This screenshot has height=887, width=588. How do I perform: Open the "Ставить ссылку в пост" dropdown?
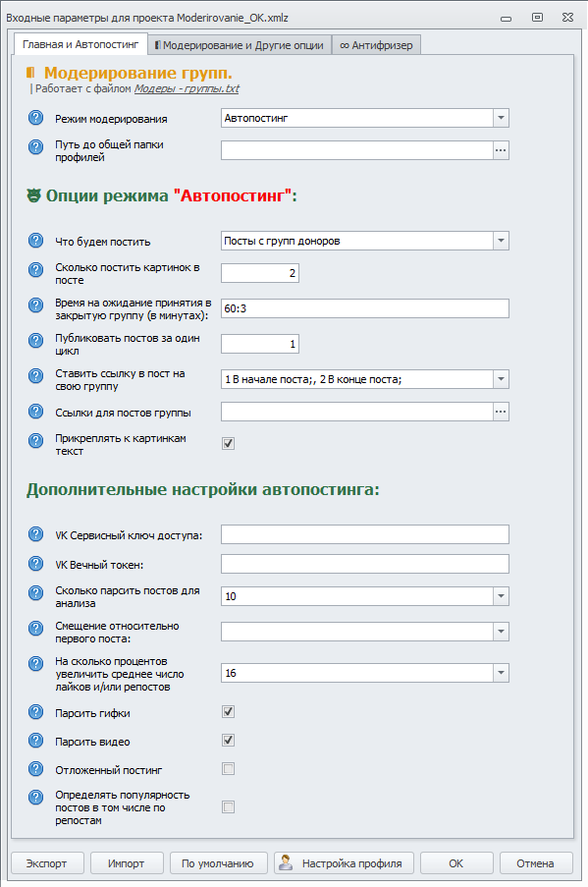(501, 378)
